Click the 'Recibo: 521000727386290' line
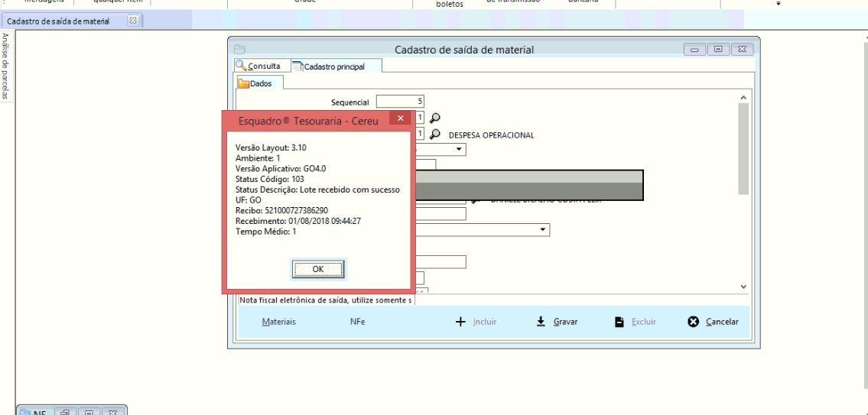This screenshot has height=415, width=868. (x=281, y=210)
